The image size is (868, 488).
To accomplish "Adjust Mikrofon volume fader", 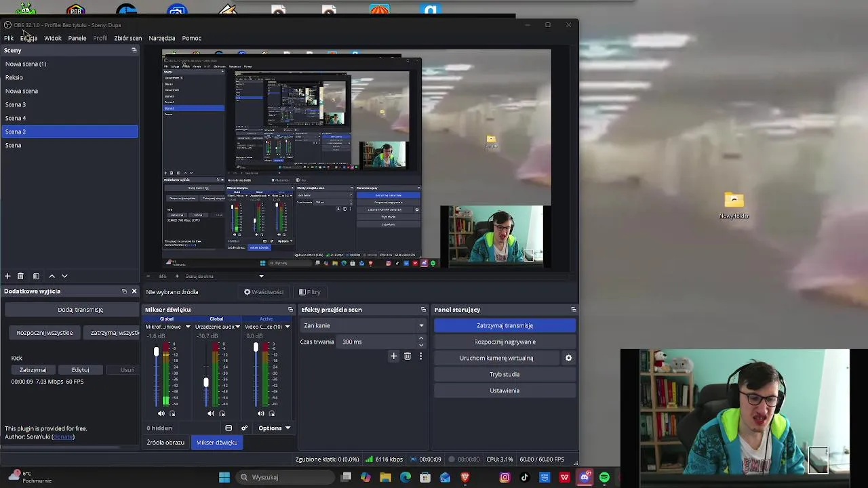I will (x=156, y=352).
